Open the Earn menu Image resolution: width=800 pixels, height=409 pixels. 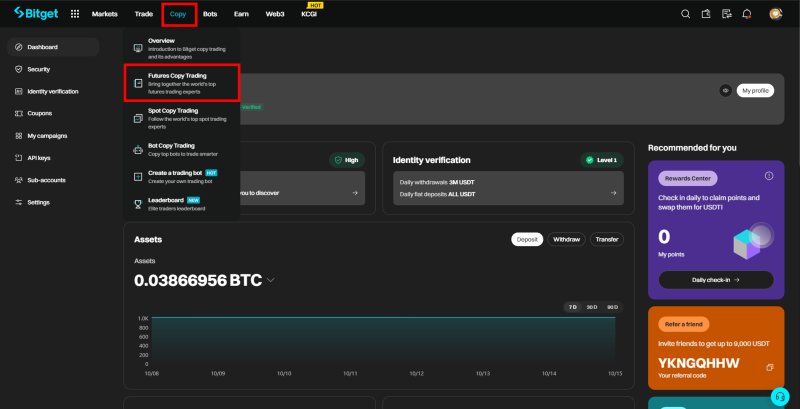tap(241, 14)
